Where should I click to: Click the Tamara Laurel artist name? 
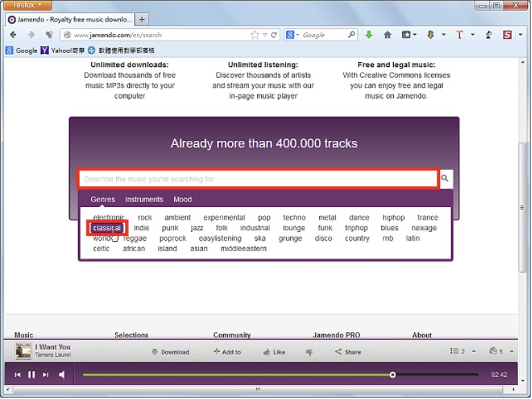click(53, 355)
